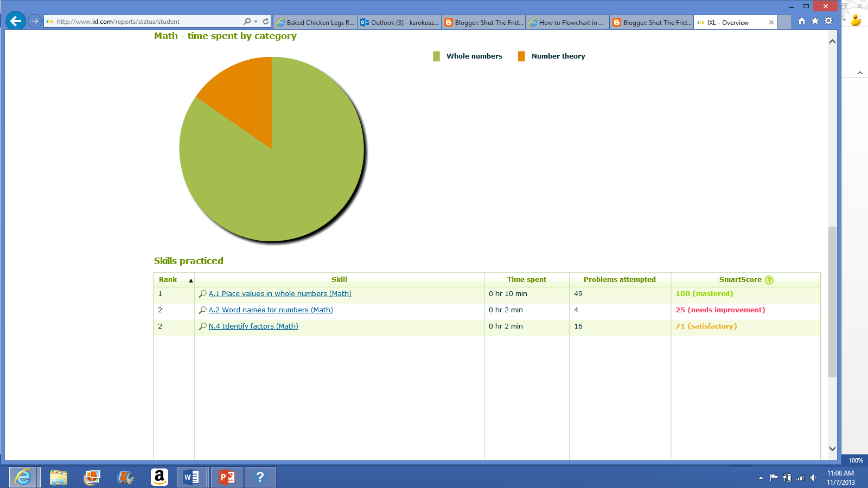This screenshot has width=868, height=488.
Task: Click the SmartScore help question mark icon
Action: [x=769, y=279]
